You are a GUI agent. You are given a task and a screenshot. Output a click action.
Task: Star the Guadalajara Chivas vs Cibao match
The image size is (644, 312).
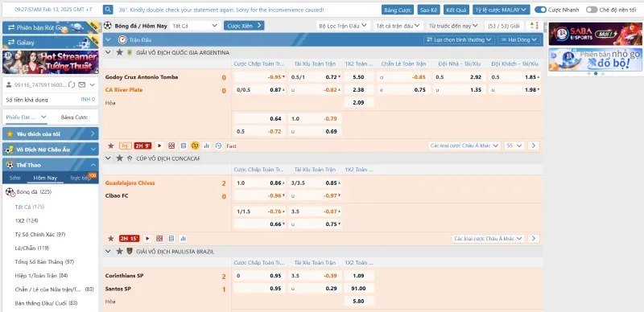[x=110, y=239]
